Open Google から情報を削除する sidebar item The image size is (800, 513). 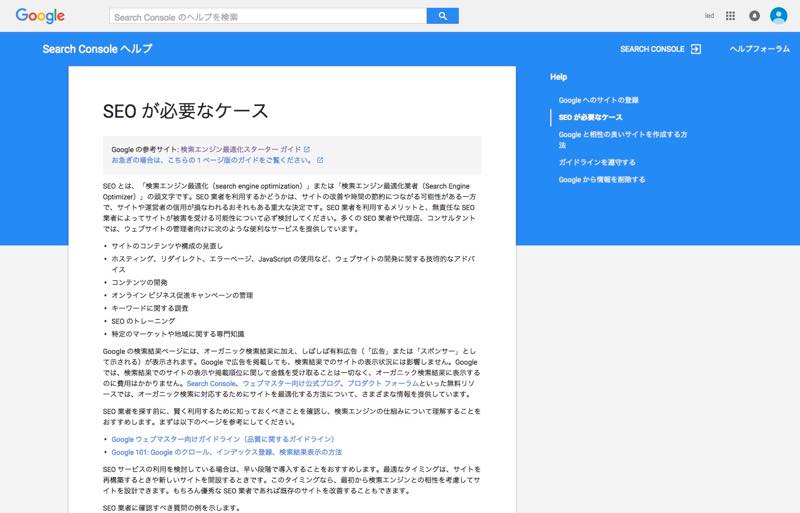click(x=602, y=180)
